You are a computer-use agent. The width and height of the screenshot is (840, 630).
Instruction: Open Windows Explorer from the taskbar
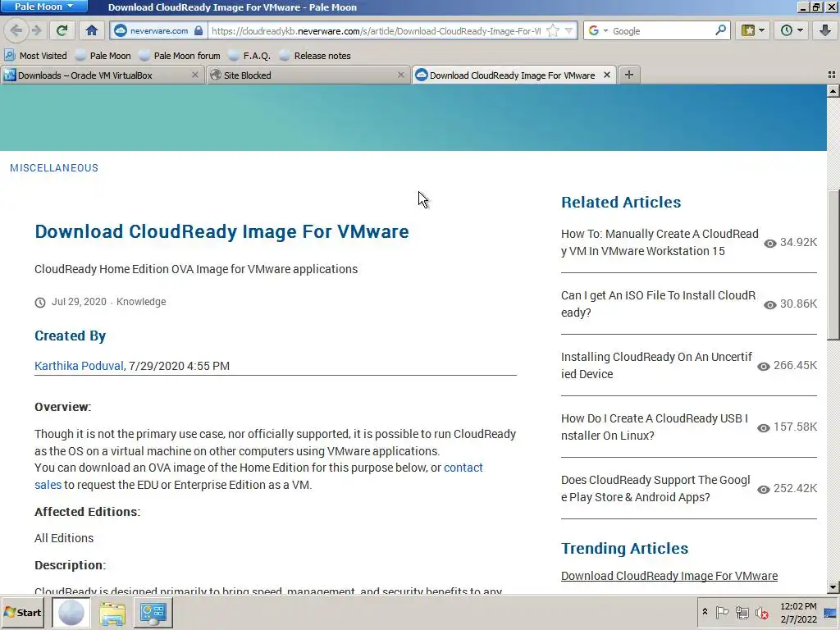(x=112, y=612)
